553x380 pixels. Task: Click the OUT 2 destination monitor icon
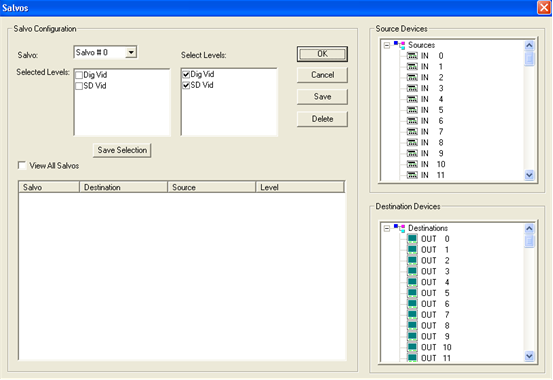click(x=412, y=261)
